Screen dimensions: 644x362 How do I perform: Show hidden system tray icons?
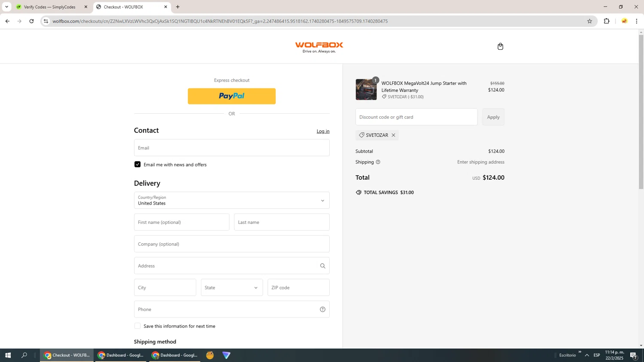pos(587,355)
